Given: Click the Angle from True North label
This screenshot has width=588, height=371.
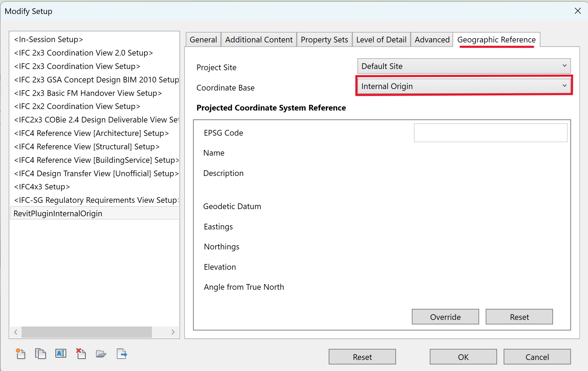Looking at the screenshot, I should coord(244,287).
